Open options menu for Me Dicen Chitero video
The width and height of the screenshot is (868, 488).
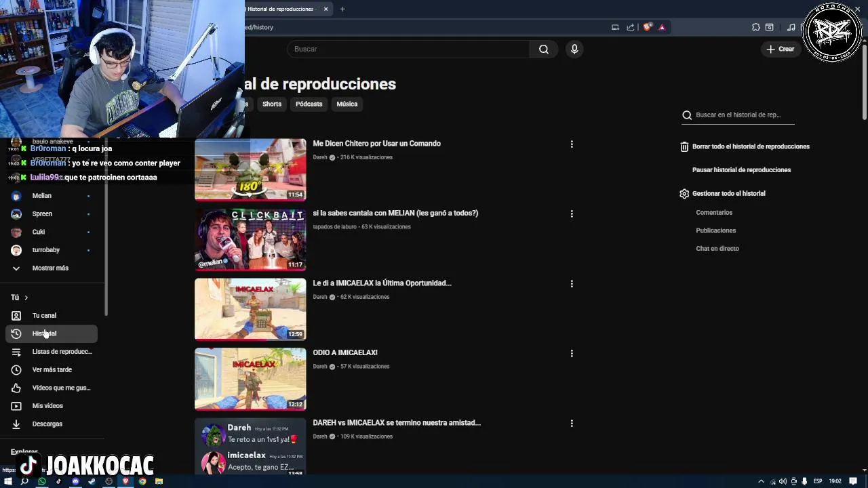572,144
